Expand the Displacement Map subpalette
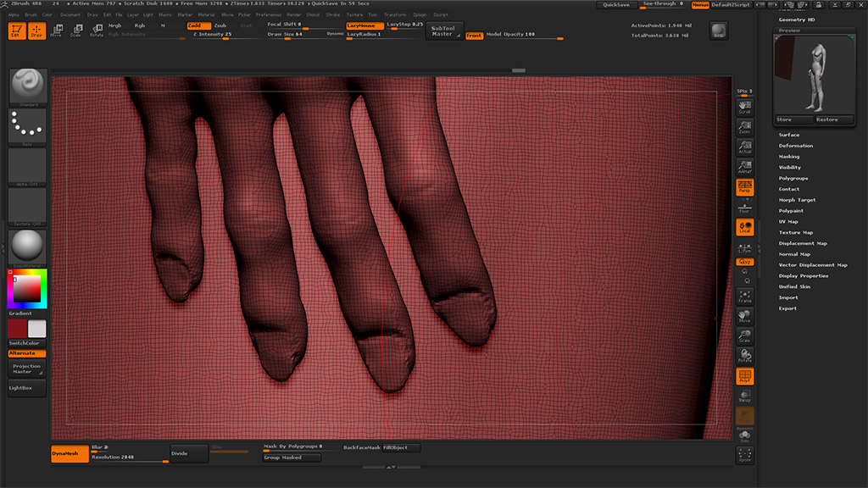 803,243
